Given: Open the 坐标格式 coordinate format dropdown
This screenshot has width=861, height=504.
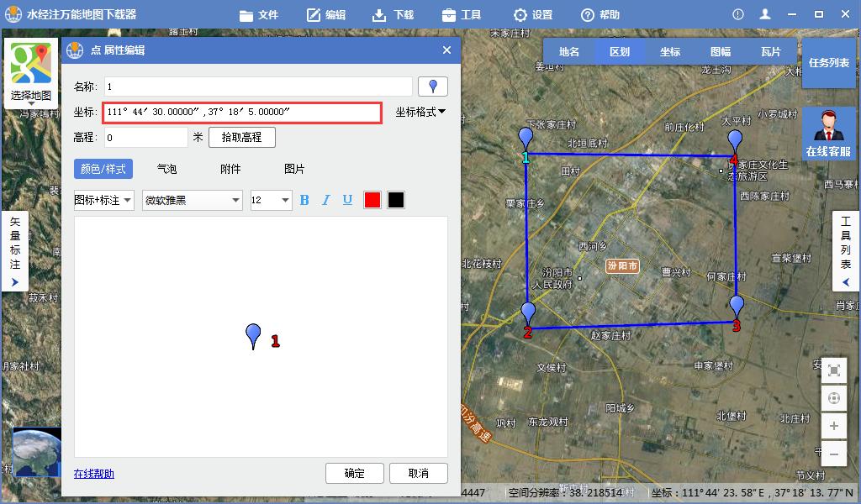Looking at the screenshot, I should coord(420,112).
